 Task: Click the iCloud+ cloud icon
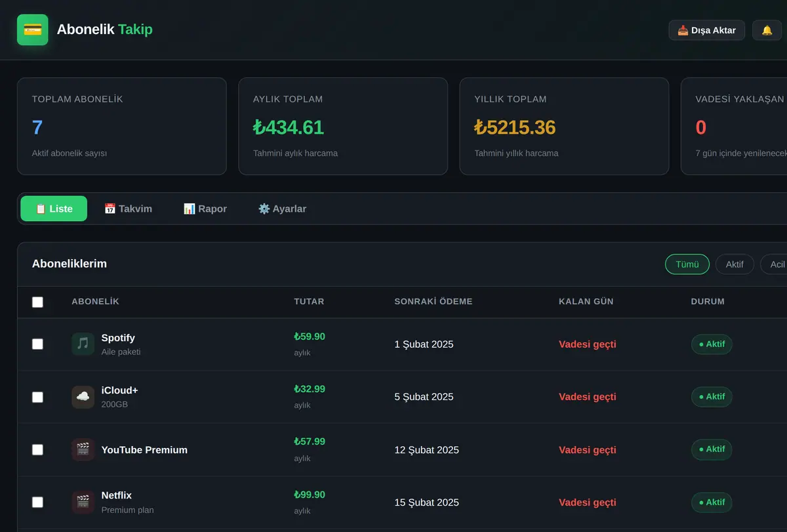83,397
